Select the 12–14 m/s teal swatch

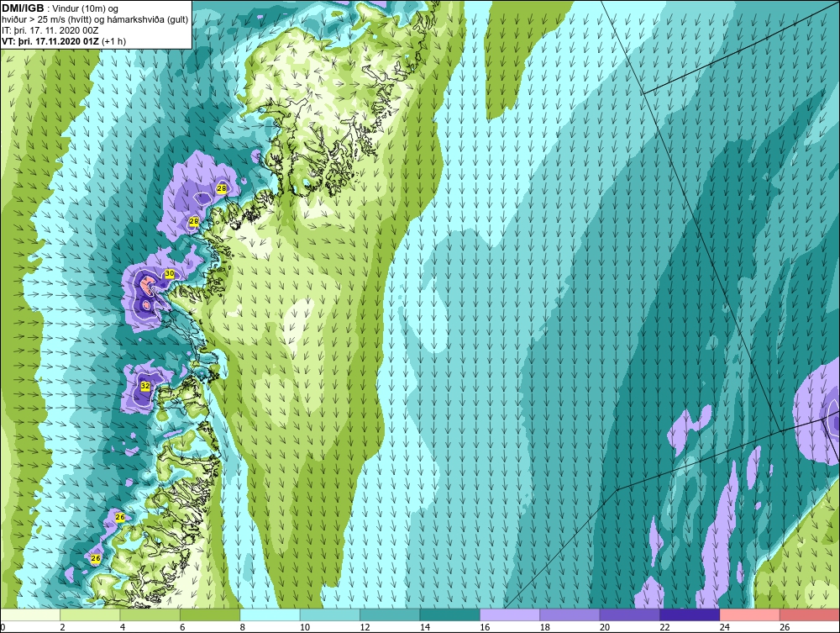(x=390, y=615)
